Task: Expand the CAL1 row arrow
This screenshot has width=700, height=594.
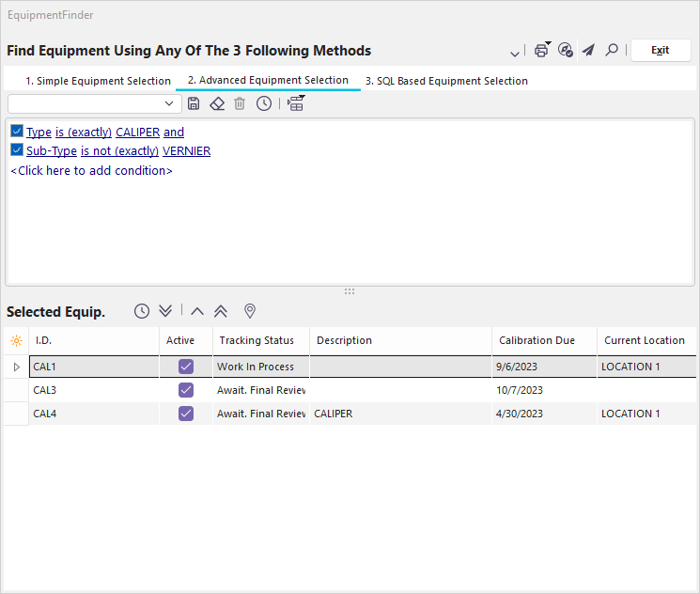Action: 16,367
